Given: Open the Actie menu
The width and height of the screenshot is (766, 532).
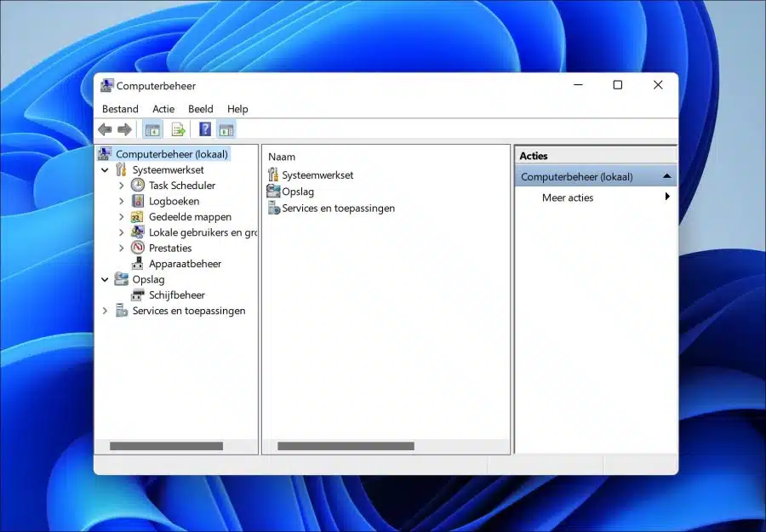Looking at the screenshot, I should click(163, 109).
